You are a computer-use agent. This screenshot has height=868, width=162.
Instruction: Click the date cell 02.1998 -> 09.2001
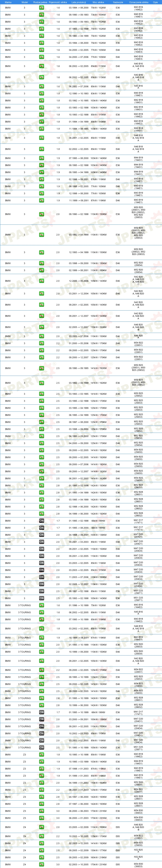tap(79, 180)
